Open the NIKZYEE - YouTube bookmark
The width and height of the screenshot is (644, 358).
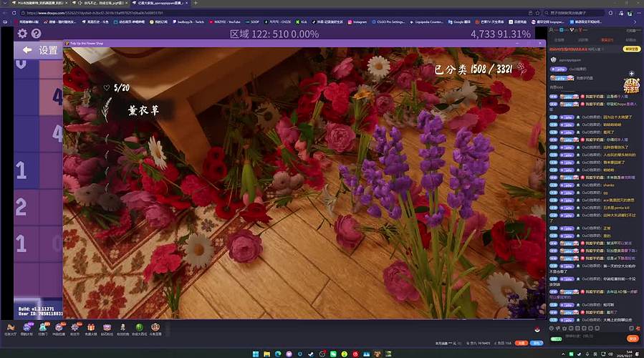225,21
